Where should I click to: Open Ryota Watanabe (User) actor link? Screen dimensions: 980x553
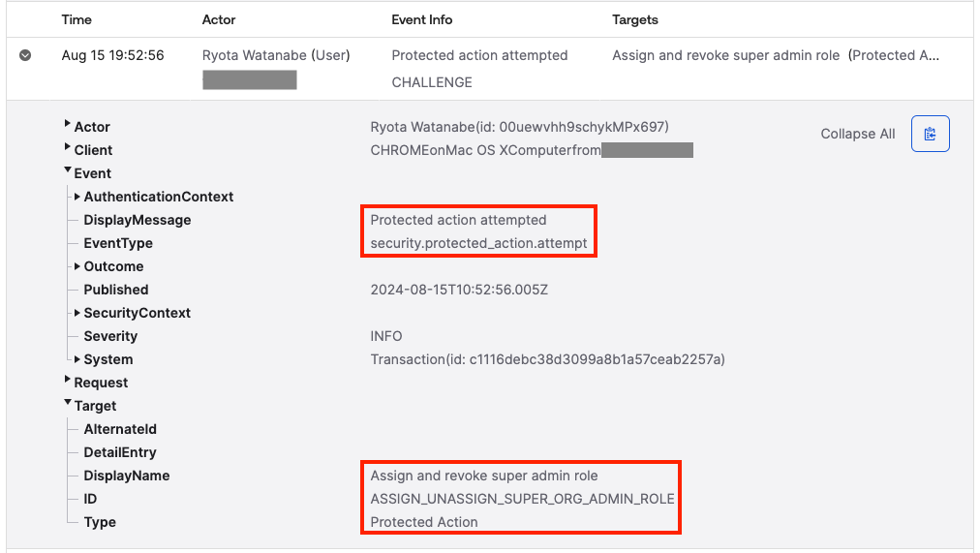pyautogui.click(x=276, y=55)
